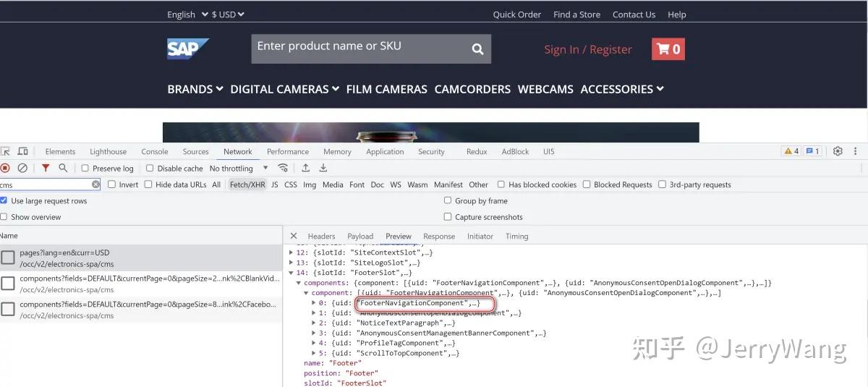Viewport: 868px width, 387px height.
Task: Expand DIGITAL CAMERAS navigation menu
Action: (x=284, y=89)
